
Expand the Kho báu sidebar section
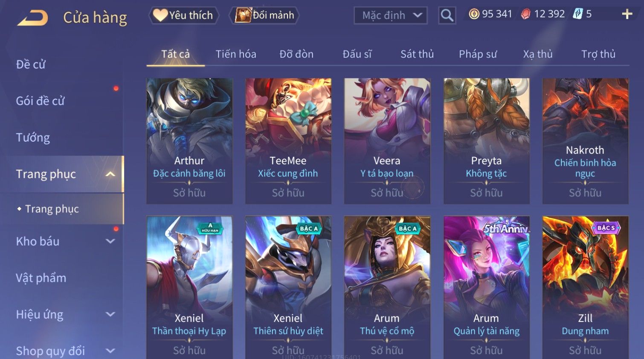click(x=110, y=241)
